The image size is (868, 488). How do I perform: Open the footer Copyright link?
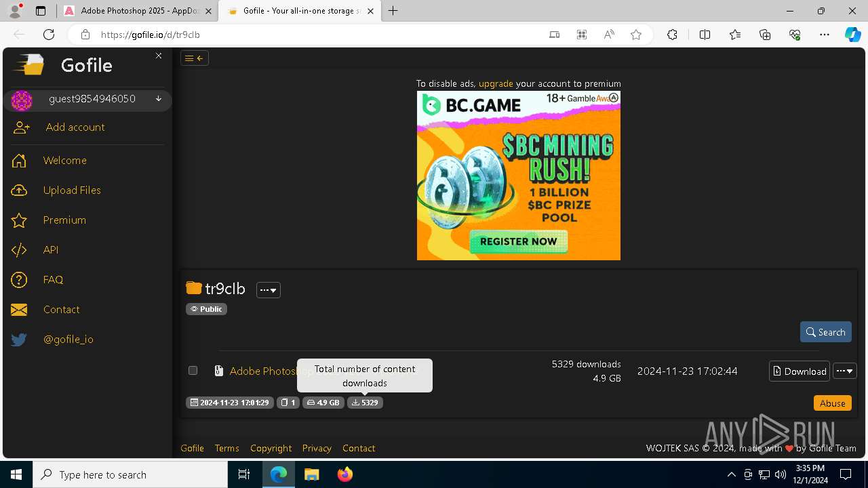tap(271, 449)
